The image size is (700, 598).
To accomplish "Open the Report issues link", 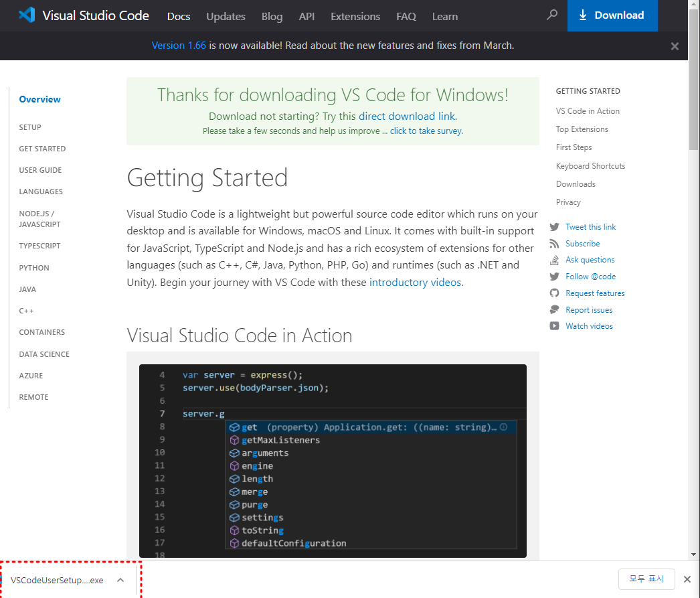I will coord(589,310).
